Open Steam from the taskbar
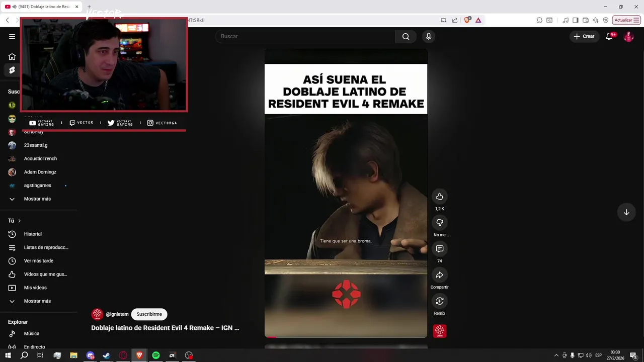This screenshot has height=362, width=644. (x=107, y=355)
